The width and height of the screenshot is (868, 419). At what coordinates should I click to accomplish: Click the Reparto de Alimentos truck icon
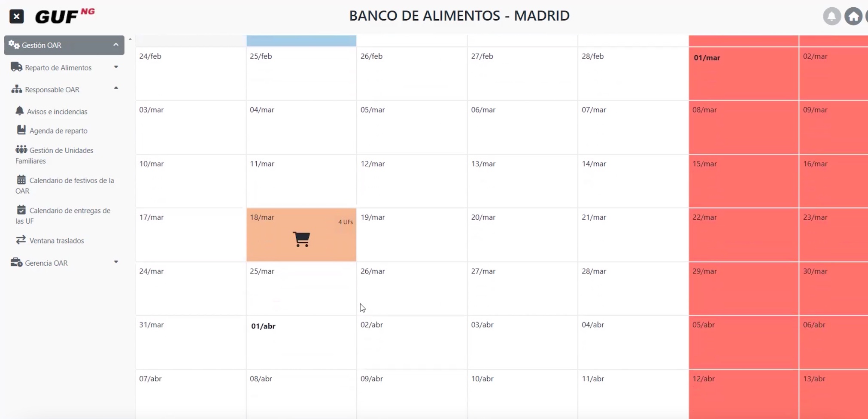pyautogui.click(x=16, y=67)
